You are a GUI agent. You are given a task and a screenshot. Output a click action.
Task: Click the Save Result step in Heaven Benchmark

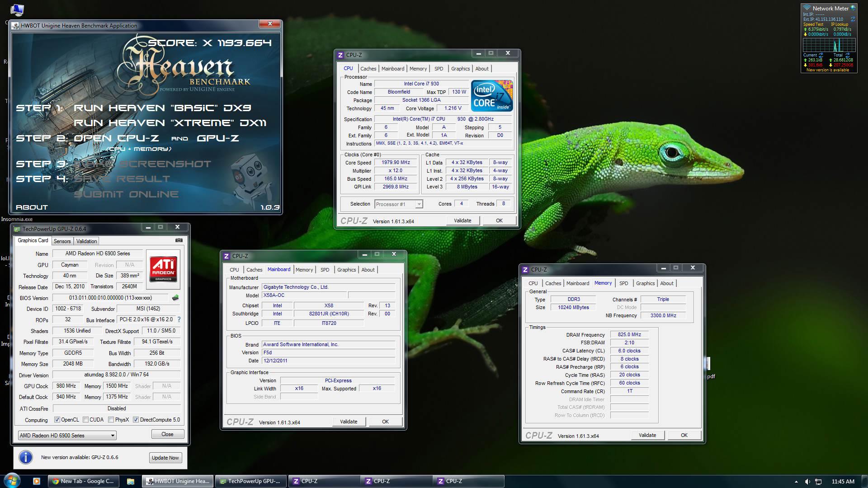122,179
